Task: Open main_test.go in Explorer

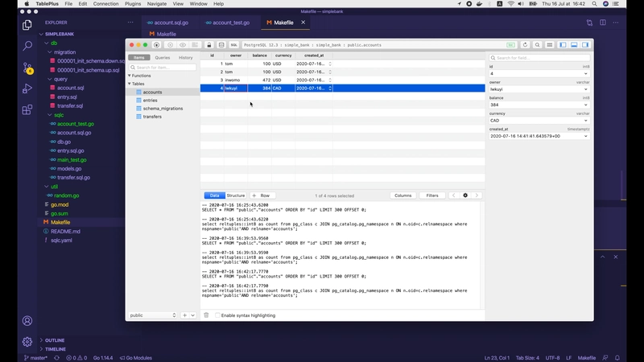Action: [72, 159]
